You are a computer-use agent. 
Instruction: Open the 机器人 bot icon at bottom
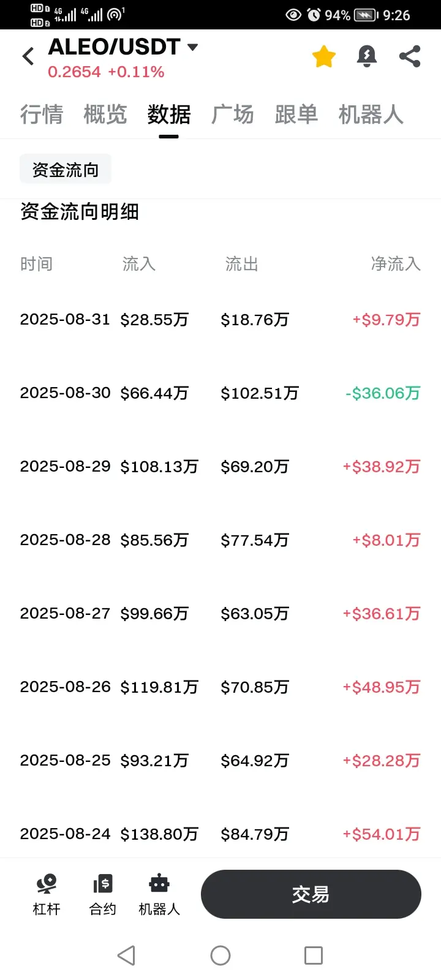tap(159, 895)
